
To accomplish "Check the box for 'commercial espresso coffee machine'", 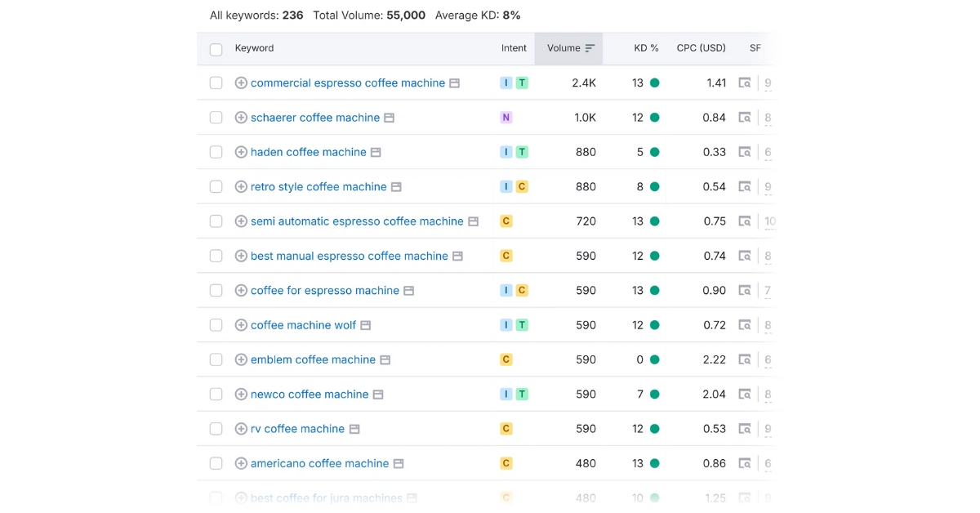I will point(216,83).
